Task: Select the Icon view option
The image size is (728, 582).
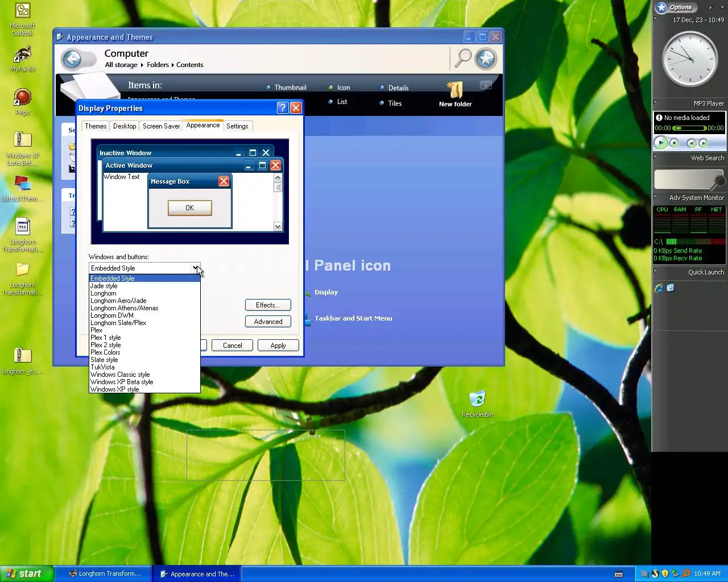Action: [x=339, y=88]
